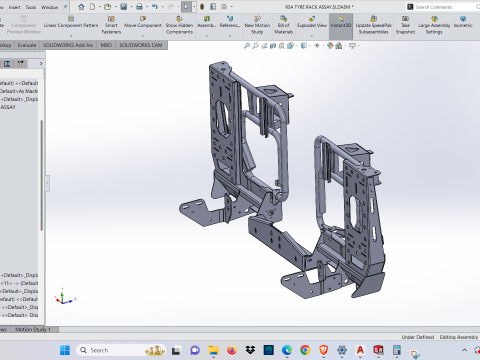The image size is (480, 360).
Task: Expand Linear Component Pattern dropdown arrow
Action: click(71, 36)
